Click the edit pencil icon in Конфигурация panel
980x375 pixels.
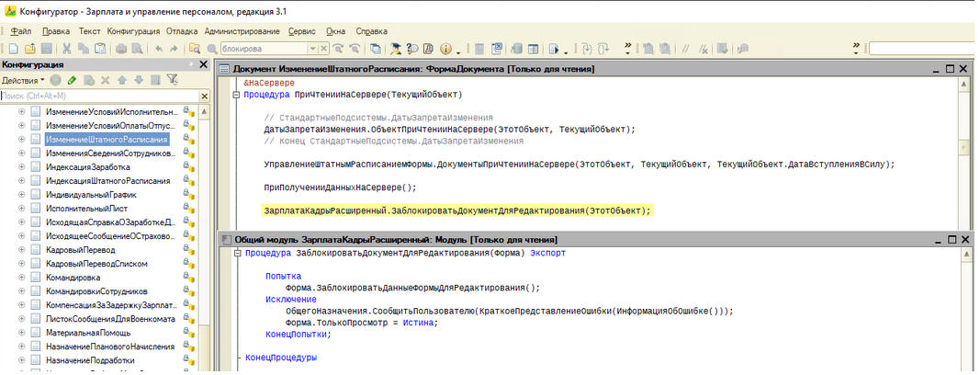(71, 81)
